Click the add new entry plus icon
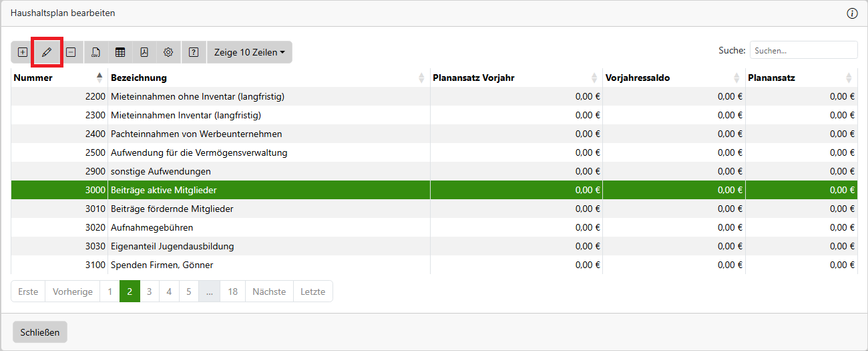The width and height of the screenshot is (868, 351). tap(23, 52)
